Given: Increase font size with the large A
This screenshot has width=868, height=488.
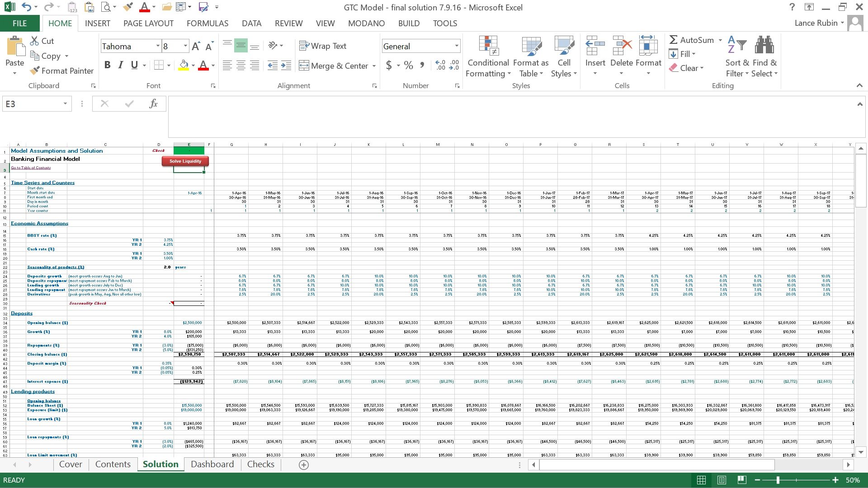Looking at the screenshot, I should tap(196, 46).
